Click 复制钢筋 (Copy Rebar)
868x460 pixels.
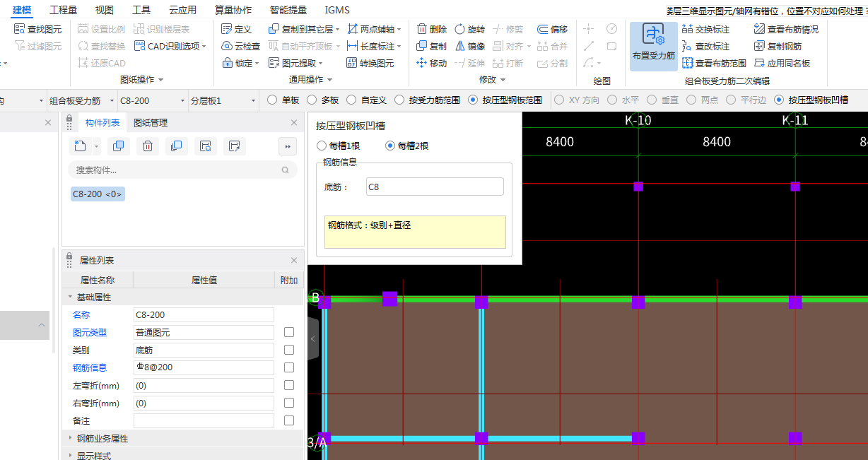tap(778, 46)
